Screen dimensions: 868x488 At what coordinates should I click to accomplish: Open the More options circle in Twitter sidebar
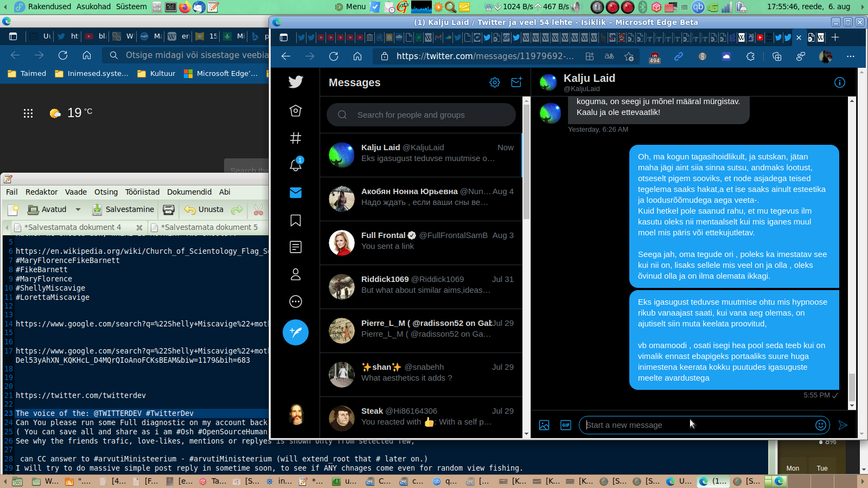click(296, 301)
